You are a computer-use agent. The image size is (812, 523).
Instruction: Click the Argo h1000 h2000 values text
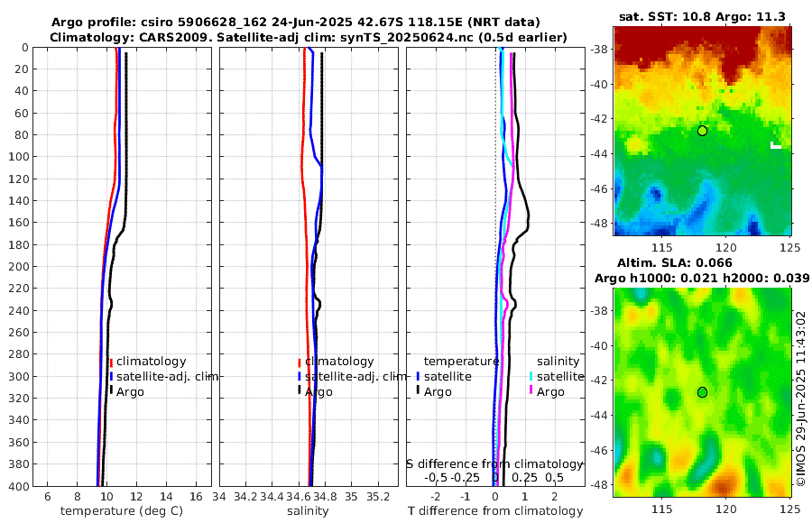pyautogui.click(x=702, y=278)
